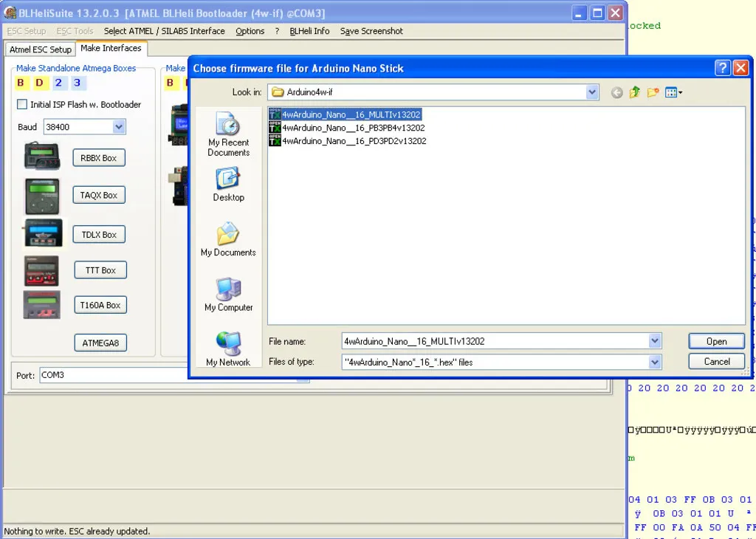Open My Recent Documents location
Viewport: 756px width, 539px height.
click(x=228, y=134)
